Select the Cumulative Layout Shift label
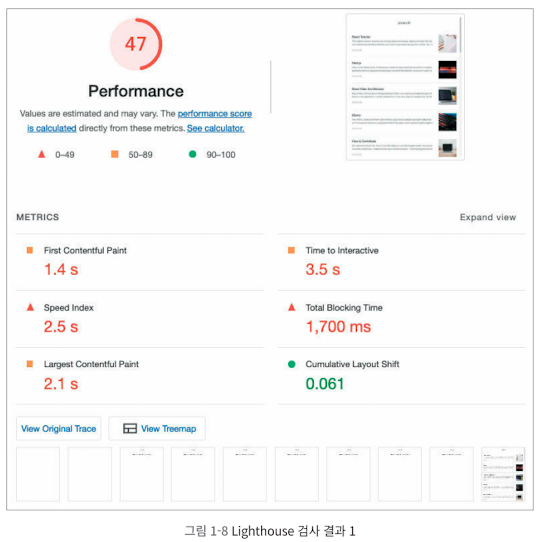 [352, 364]
